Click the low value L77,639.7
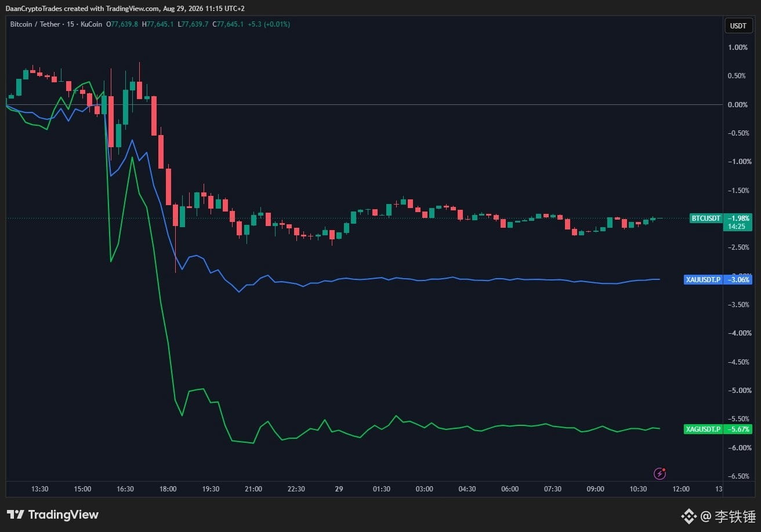The image size is (761, 532). pyautogui.click(x=194, y=24)
